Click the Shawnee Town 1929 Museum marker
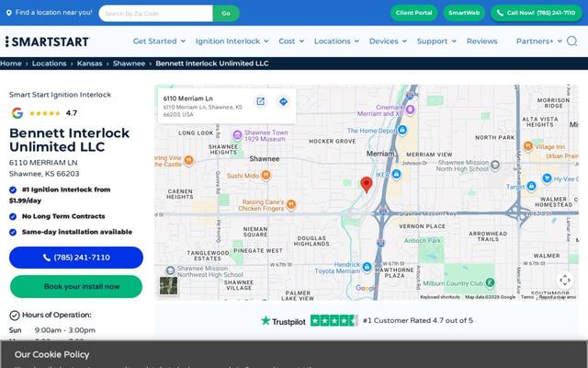 [x=237, y=135]
